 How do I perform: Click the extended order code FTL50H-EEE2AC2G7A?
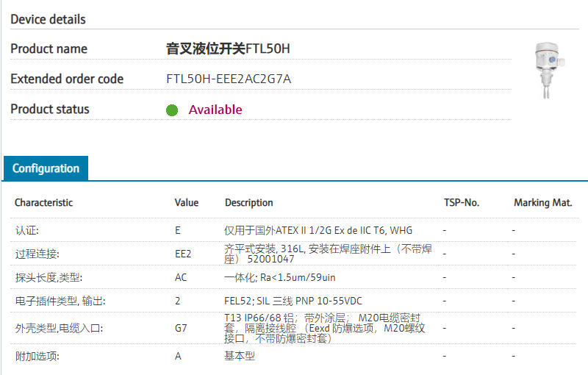229,79
